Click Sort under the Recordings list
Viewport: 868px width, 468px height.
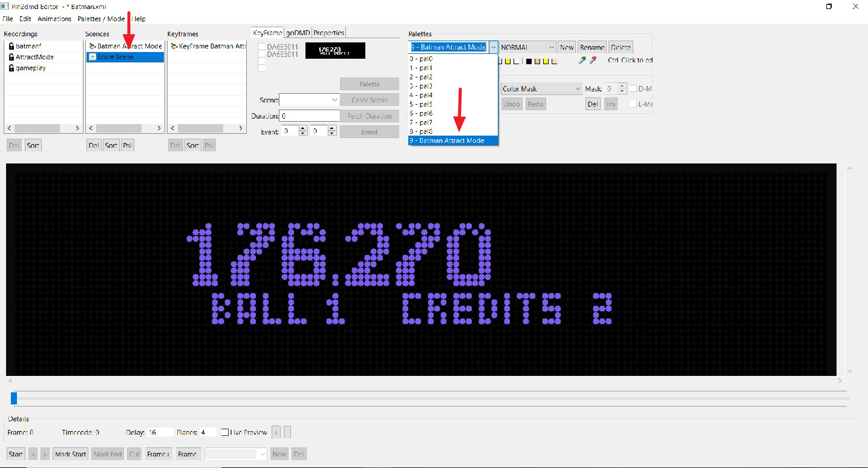pyautogui.click(x=33, y=145)
